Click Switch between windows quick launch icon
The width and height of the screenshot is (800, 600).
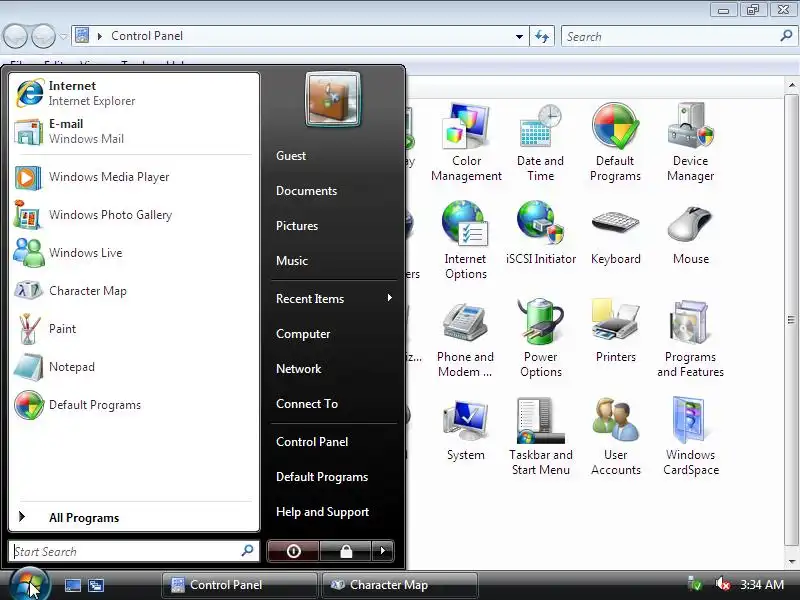coord(95,585)
